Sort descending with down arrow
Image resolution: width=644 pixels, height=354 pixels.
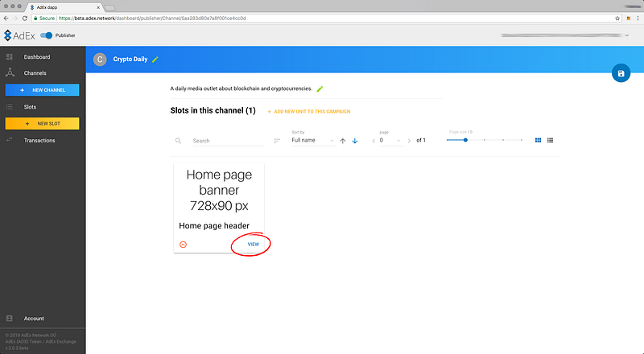[x=355, y=141]
